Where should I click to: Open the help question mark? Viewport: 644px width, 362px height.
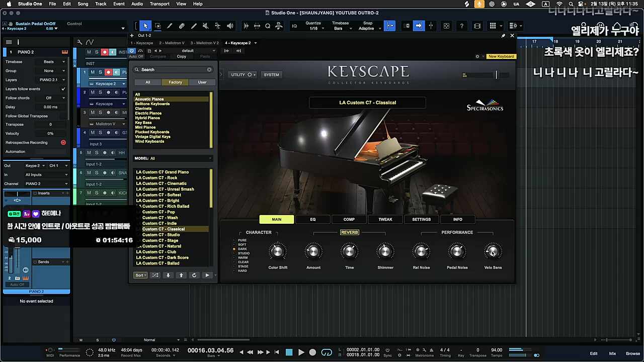(x=462, y=26)
